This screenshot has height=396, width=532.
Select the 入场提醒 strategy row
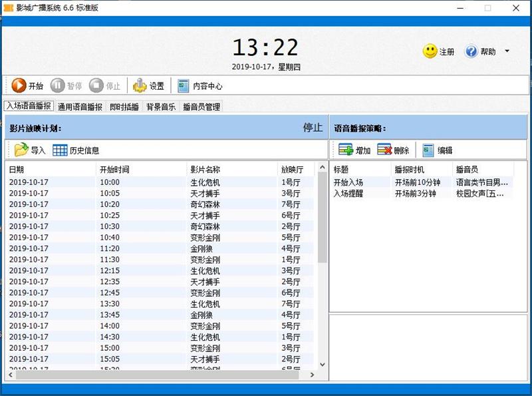[x=422, y=194]
